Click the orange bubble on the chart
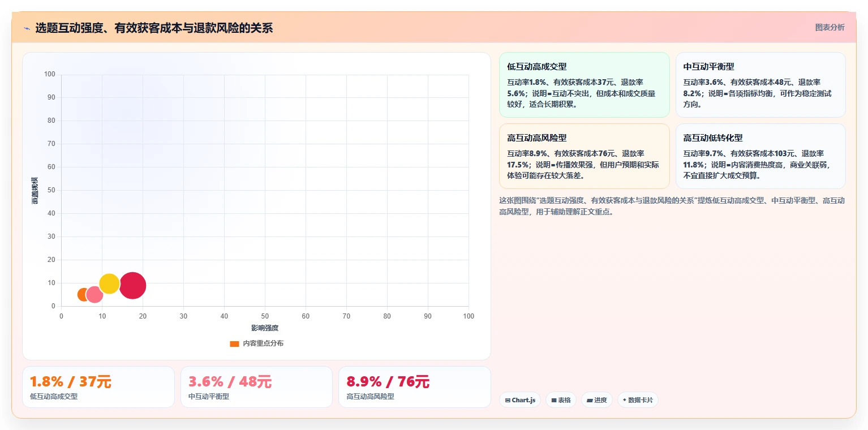Screen dimensions: 868x430 coord(84,295)
